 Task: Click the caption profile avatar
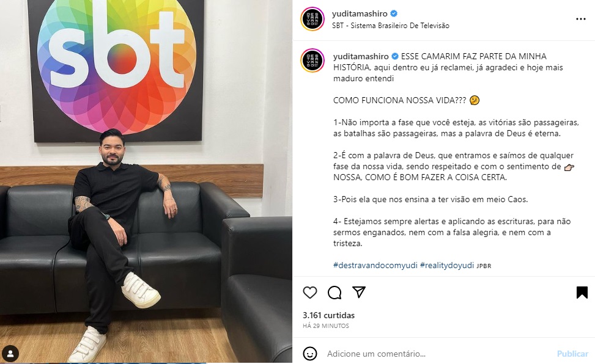(x=312, y=60)
